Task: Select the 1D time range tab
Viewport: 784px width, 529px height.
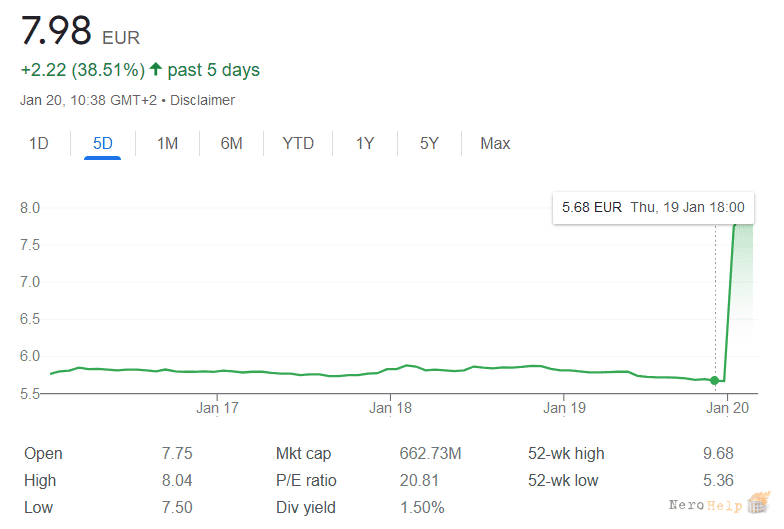Action: pos(38,144)
